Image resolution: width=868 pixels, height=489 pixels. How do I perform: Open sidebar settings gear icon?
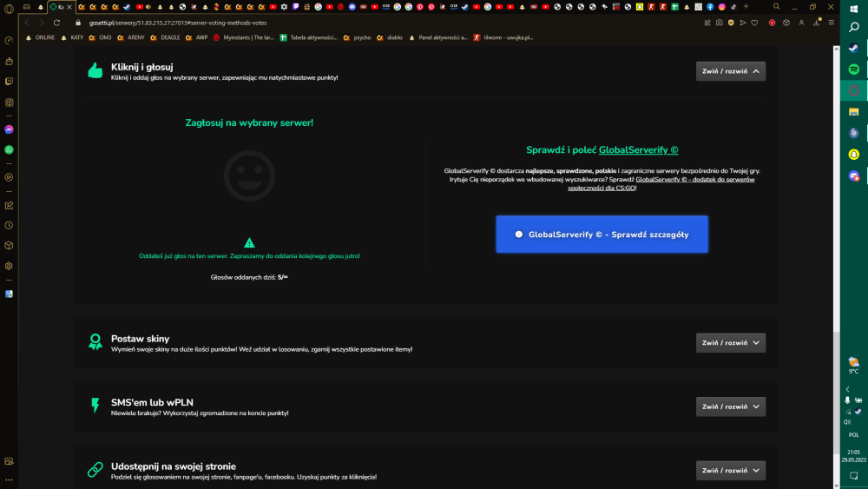pyautogui.click(x=9, y=266)
